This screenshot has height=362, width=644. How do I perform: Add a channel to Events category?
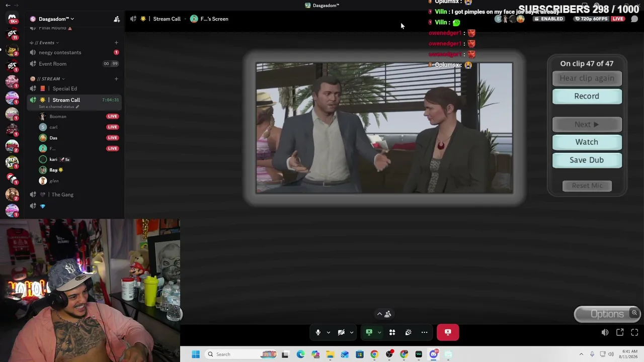(116, 43)
